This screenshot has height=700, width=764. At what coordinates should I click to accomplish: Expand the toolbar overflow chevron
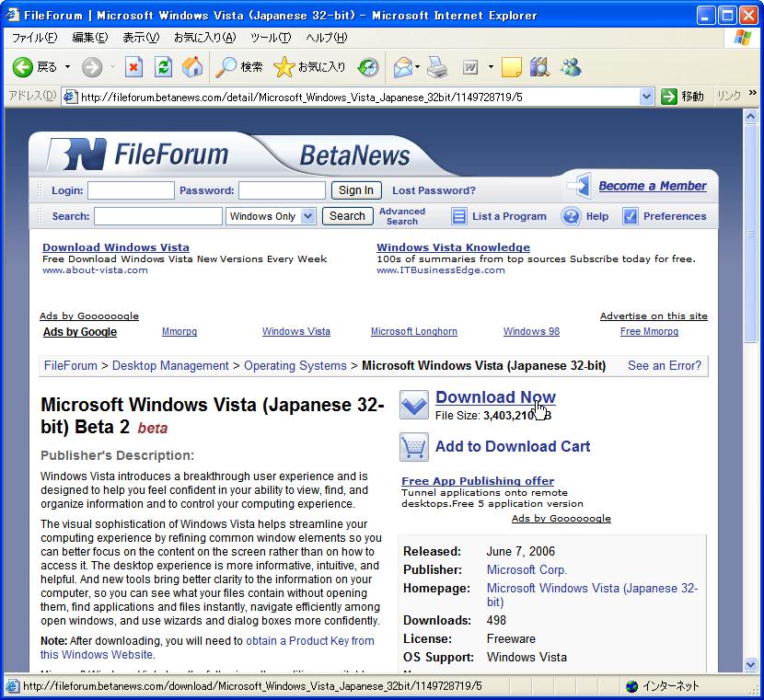pyautogui.click(x=753, y=93)
